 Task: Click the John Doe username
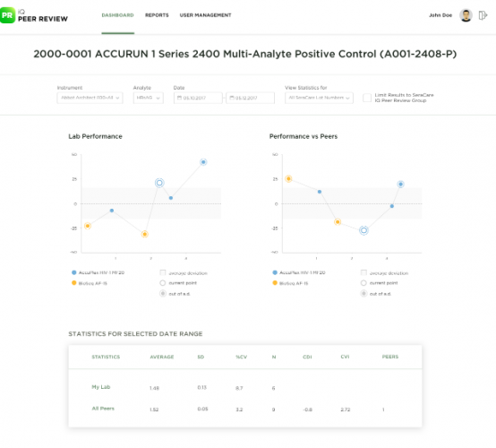click(440, 15)
